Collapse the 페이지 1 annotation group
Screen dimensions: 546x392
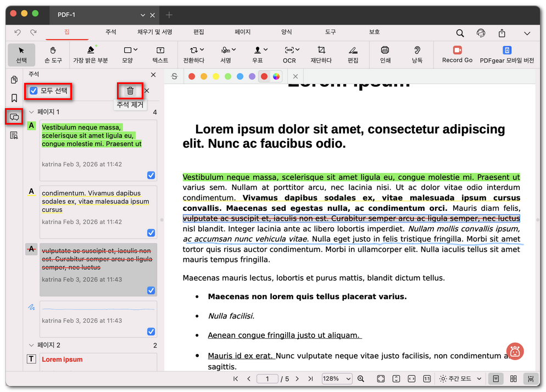click(31, 112)
